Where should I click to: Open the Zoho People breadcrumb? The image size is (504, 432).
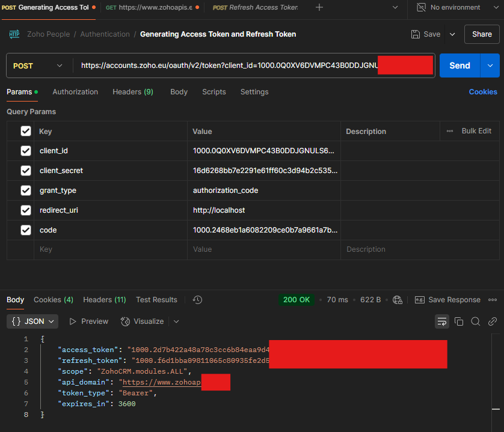point(49,34)
